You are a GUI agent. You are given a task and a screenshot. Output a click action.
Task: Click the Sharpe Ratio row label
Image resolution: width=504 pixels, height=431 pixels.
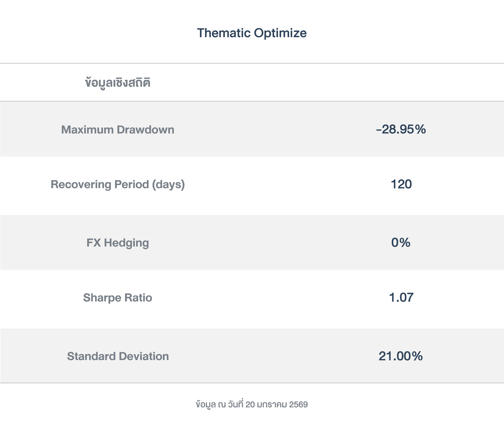coord(118,298)
